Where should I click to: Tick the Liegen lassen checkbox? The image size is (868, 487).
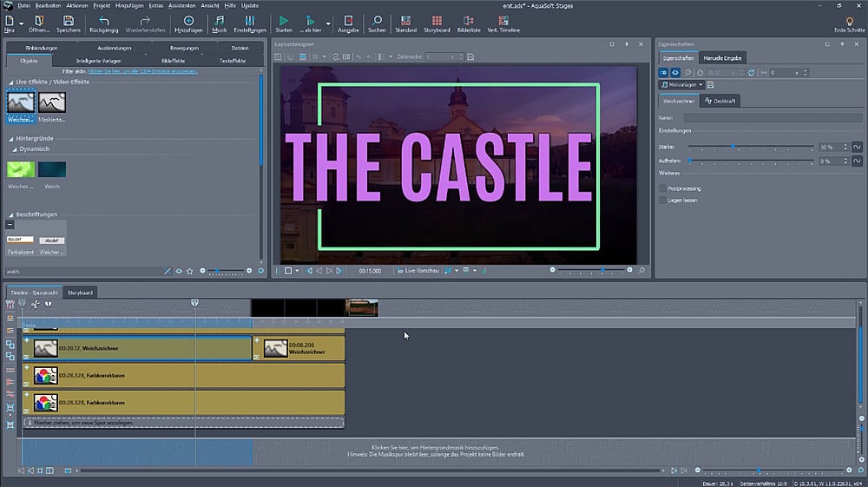(x=663, y=200)
